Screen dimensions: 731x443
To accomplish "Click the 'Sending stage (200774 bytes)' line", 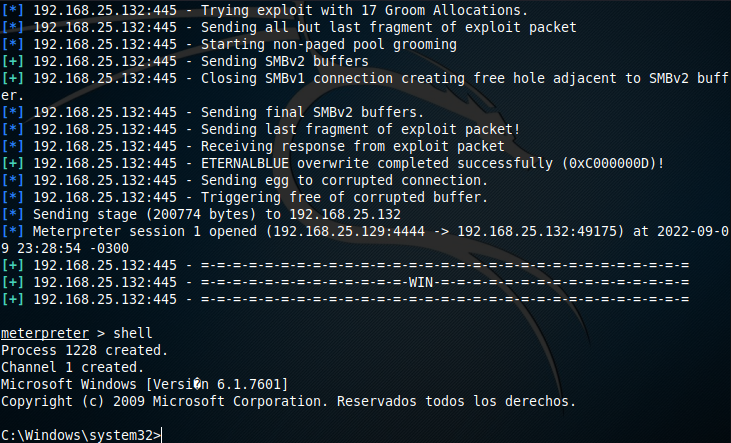I will point(201,215).
